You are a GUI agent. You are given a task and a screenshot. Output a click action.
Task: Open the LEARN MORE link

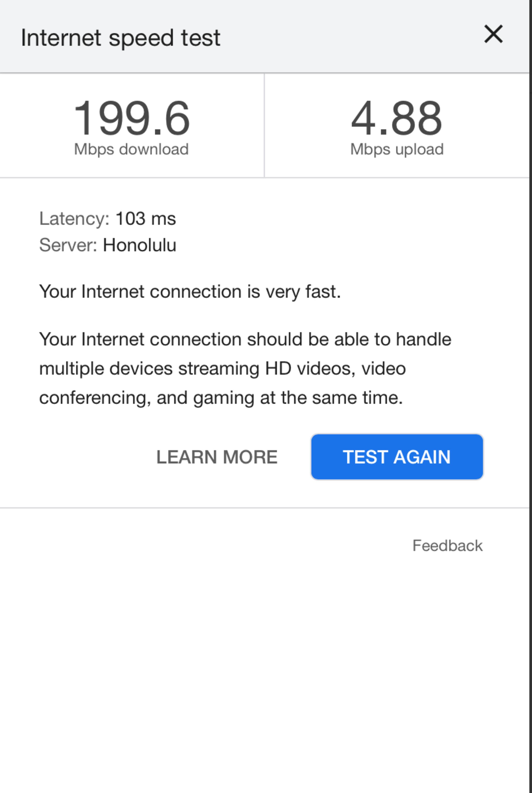pos(217,457)
